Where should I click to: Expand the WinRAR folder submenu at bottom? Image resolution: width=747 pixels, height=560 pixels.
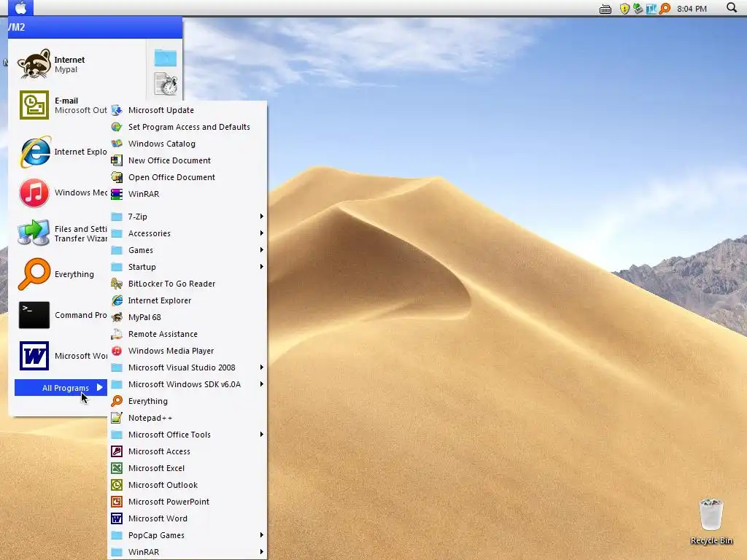tap(187, 552)
